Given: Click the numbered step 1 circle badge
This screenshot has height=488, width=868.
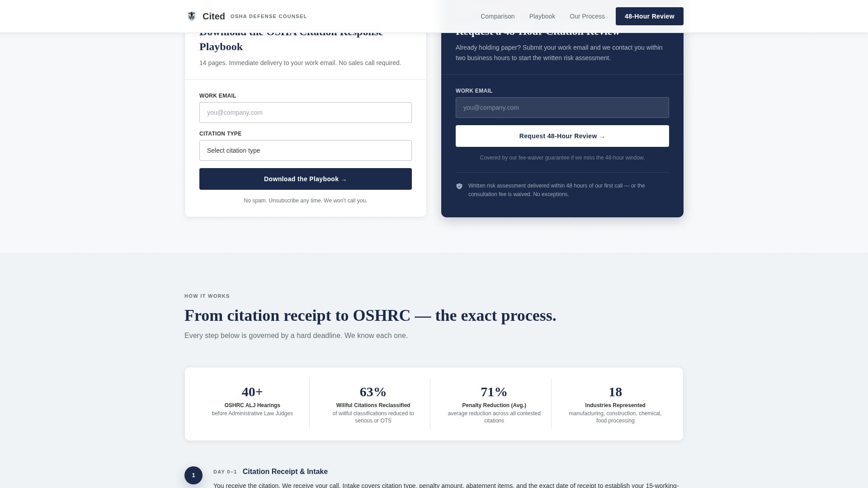Looking at the screenshot, I should point(193,475).
